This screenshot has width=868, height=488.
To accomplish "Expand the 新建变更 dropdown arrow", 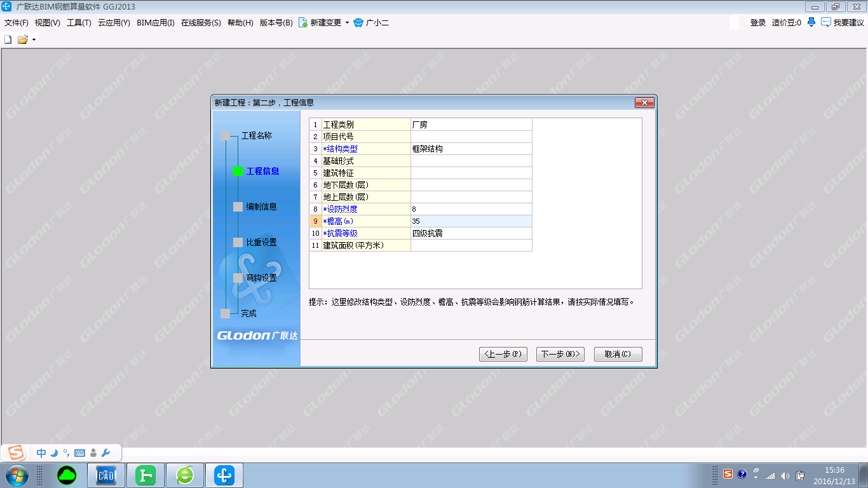I will (x=347, y=22).
